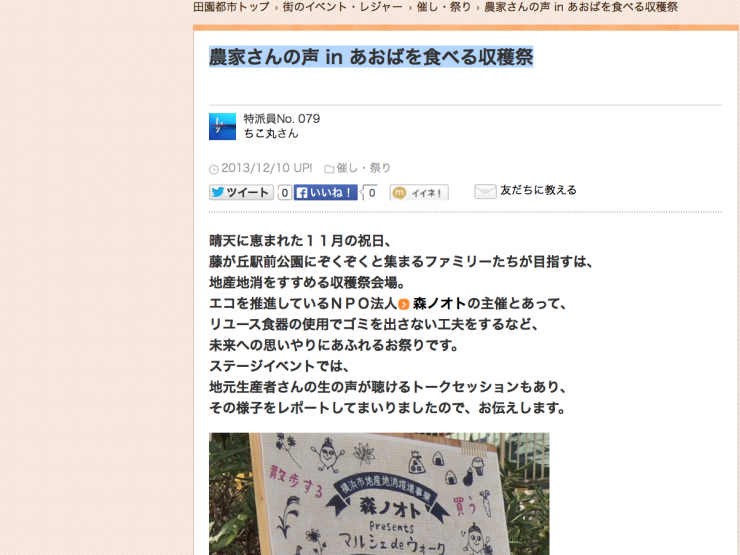Go to 街のイベント・レジャー breadcrumb

tap(343, 7)
